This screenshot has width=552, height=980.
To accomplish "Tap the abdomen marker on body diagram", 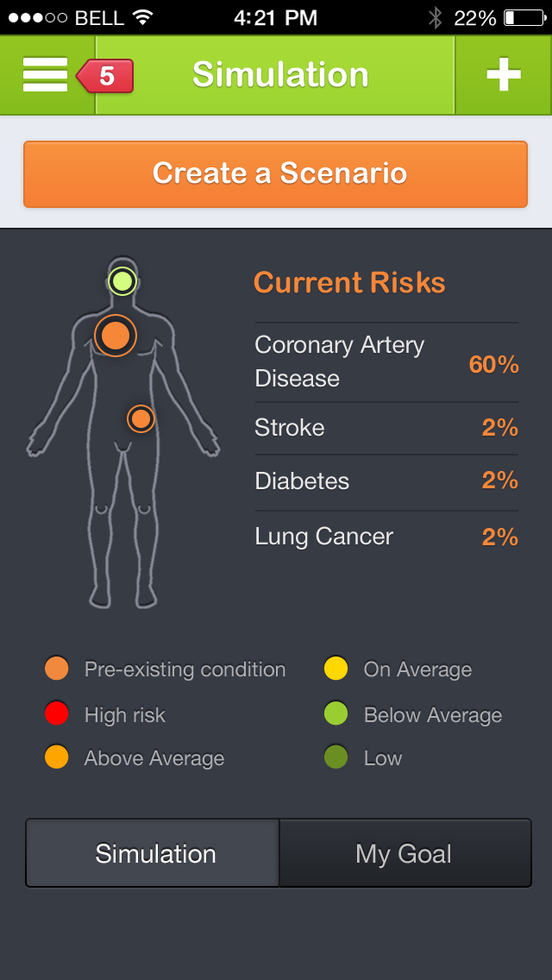I will (141, 419).
